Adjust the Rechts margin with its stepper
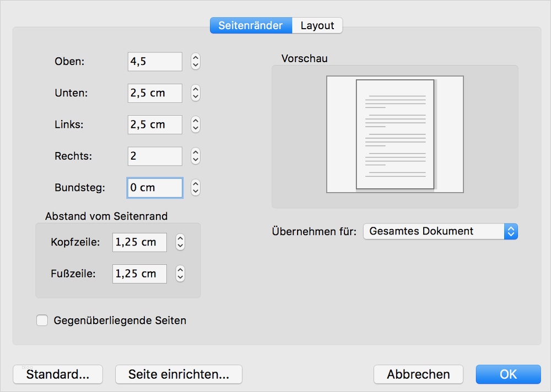 tap(195, 156)
